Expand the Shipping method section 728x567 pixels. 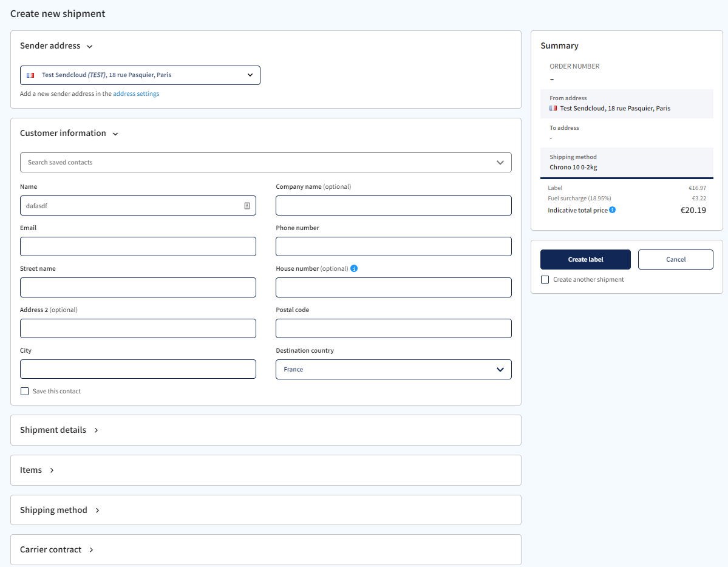click(98, 510)
